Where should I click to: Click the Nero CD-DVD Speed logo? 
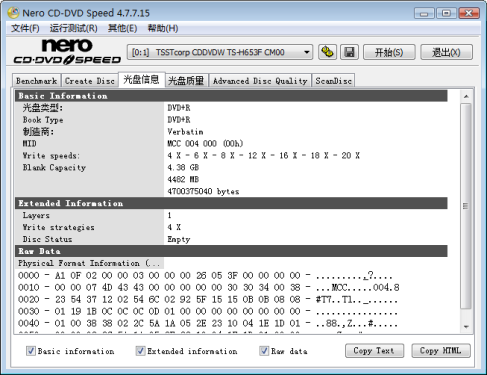pos(67,51)
